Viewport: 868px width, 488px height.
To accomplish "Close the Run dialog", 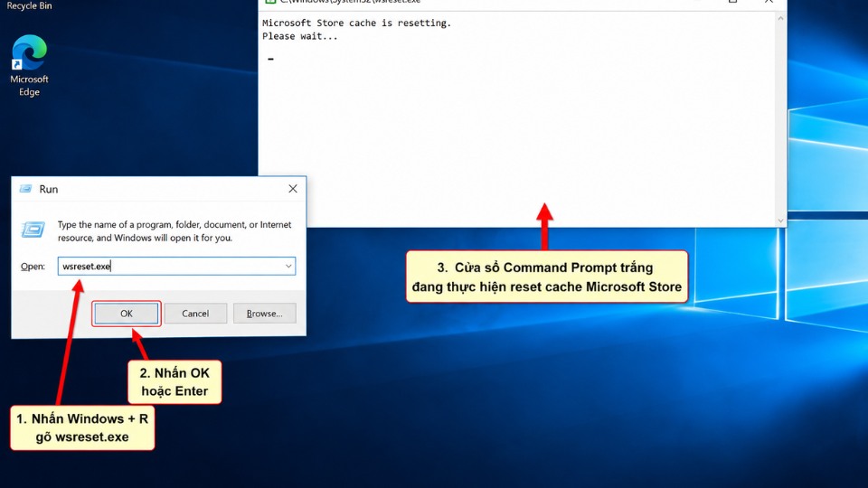I will click(x=293, y=189).
